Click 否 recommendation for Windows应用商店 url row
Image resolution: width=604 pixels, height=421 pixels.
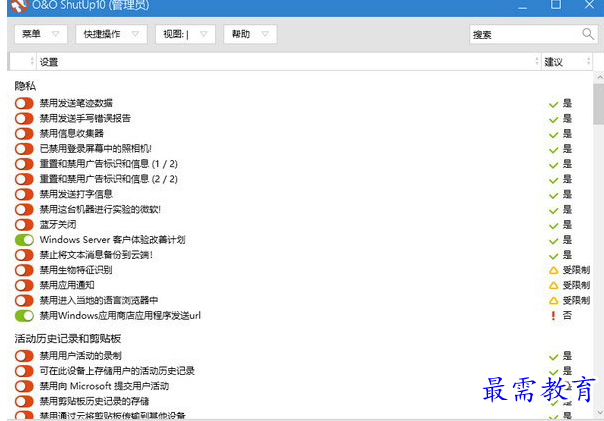click(567, 315)
